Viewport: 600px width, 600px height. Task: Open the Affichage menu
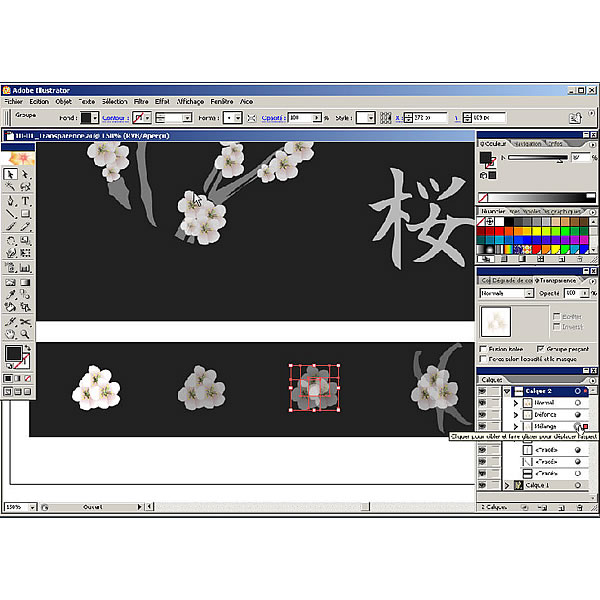pos(190,101)
